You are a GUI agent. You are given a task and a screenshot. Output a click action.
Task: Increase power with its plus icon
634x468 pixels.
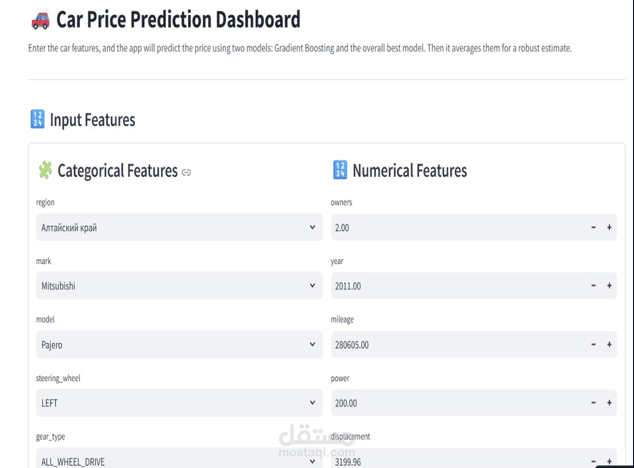609,403
